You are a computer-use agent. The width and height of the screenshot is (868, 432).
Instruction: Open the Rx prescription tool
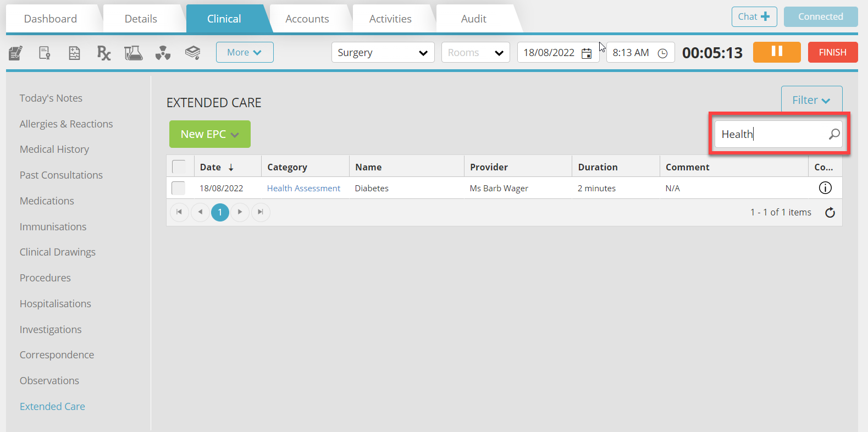[x=104, y=53]
